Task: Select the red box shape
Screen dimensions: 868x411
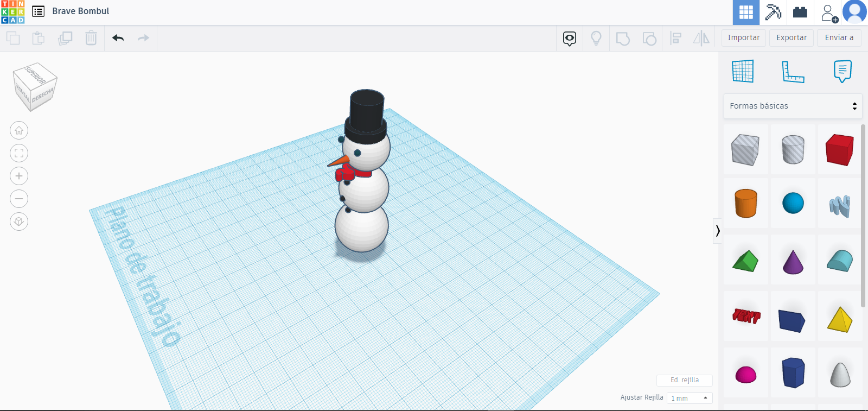Action: tap(840, 149)
